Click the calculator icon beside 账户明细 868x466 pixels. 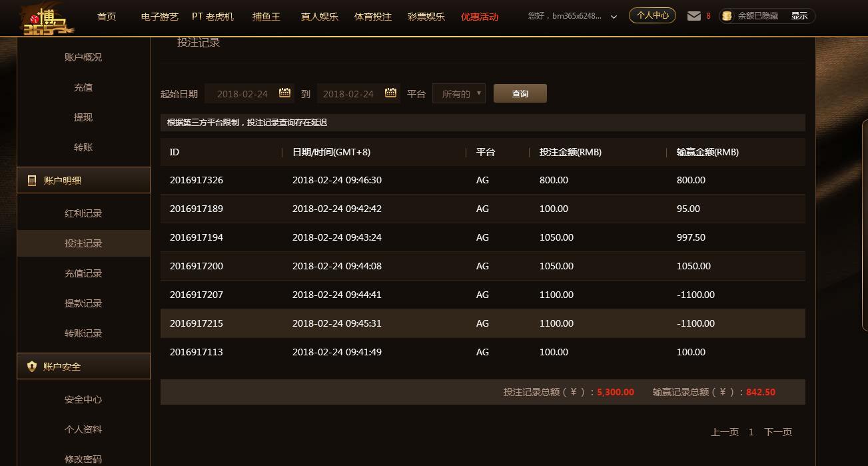[x=31, y=181]
